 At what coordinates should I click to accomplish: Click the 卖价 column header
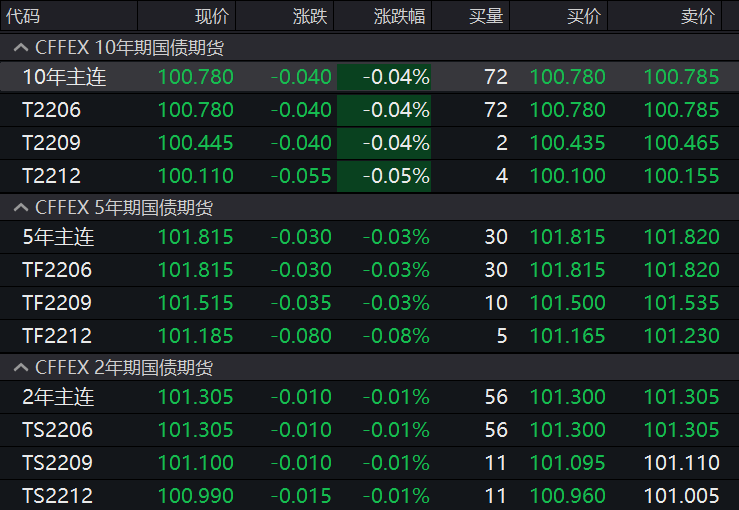click(x=698, y=16)
